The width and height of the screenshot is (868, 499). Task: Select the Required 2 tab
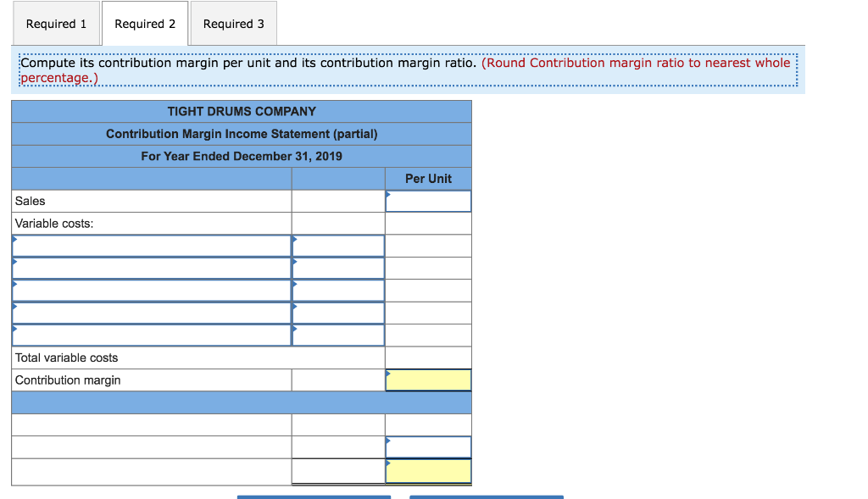point(144,23)
